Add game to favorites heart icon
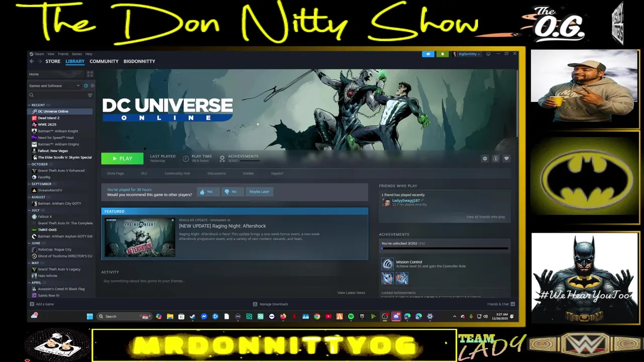 click(x=506, y=159)
